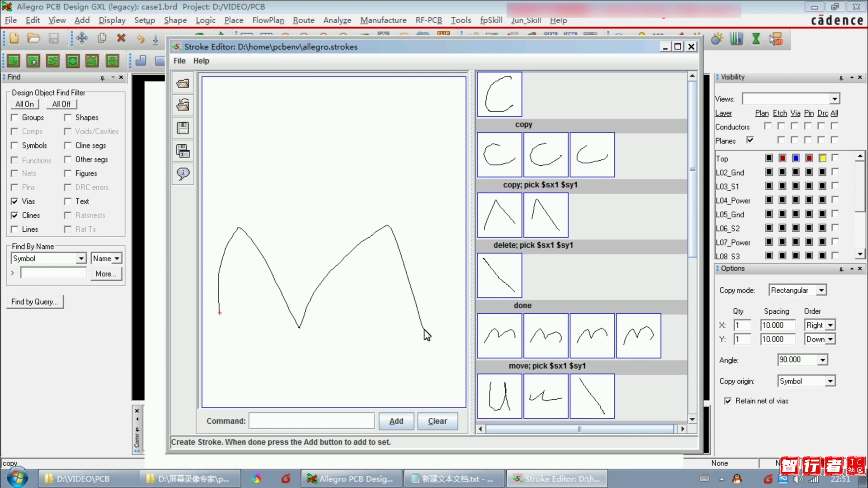This screenshot has width=868, height=488.
Task: Uncheck the Vias checkbox
Action: coord(15,201)
